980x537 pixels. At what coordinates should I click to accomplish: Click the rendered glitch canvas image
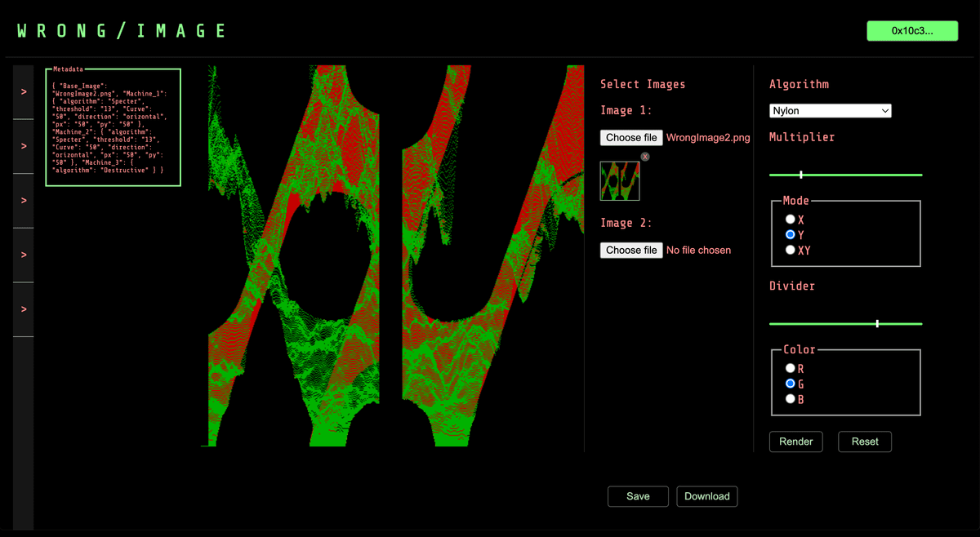click(392, 256)
